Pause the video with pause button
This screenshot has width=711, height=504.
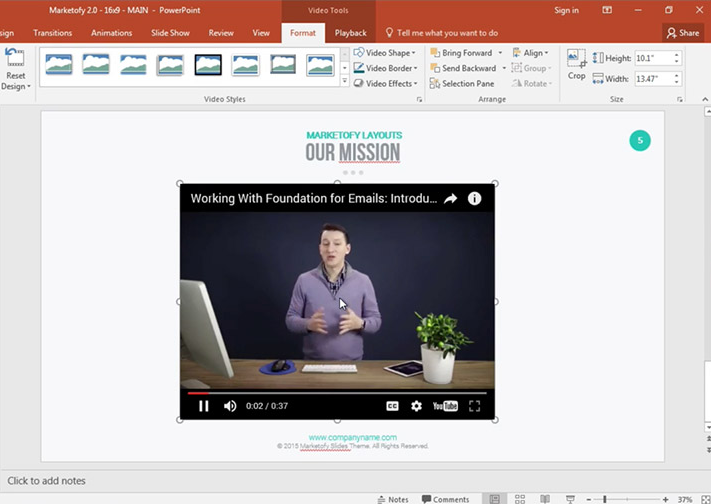click(x=204, y=406)
